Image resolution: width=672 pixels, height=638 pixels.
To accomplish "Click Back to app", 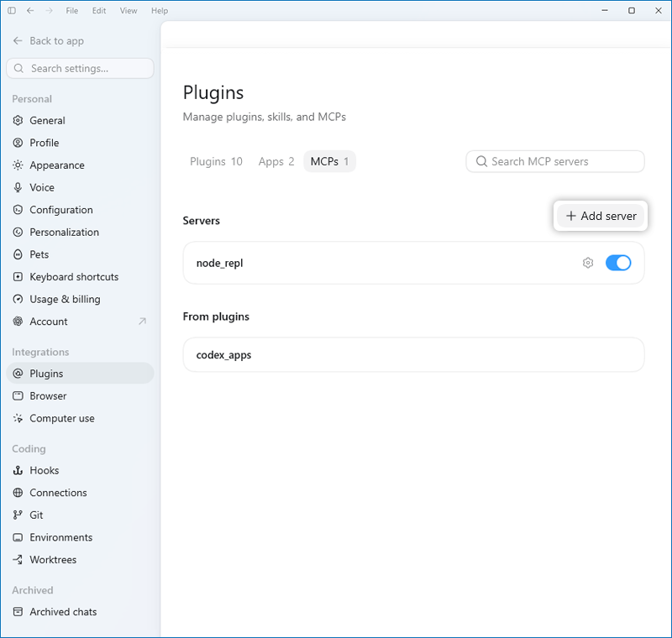I will pyautogui.click(x=49, y=41).
